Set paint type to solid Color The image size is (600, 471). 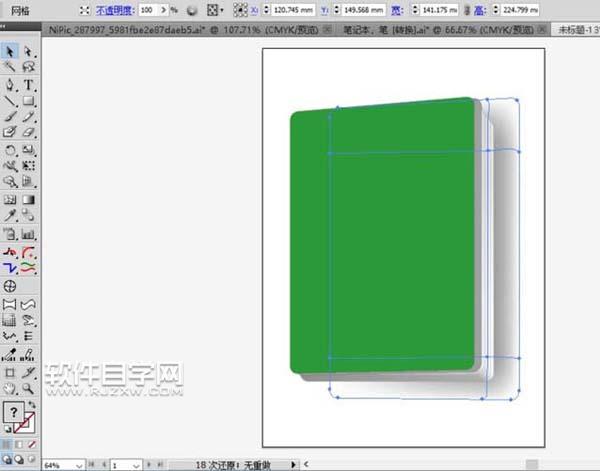[x=7, y=444]
